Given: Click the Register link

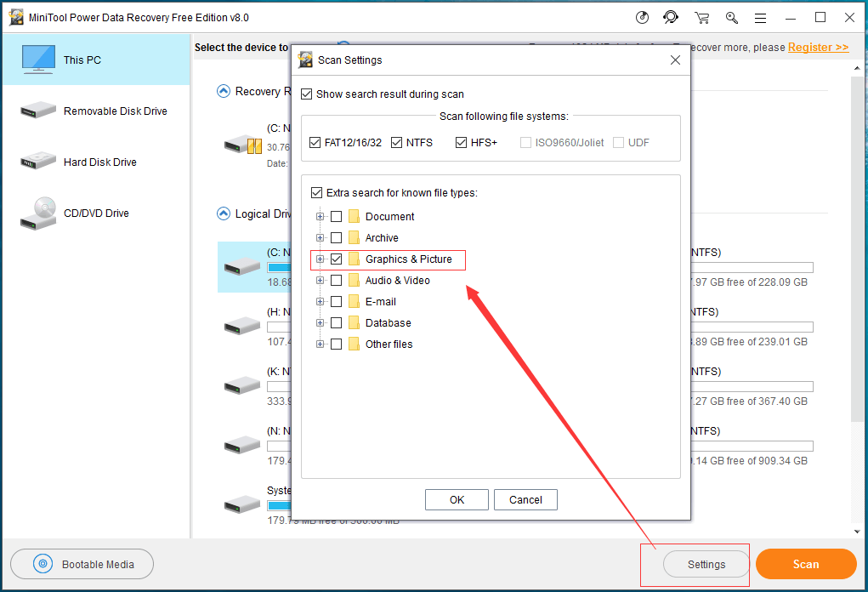Looking at the screenshot, I should 818,48.
